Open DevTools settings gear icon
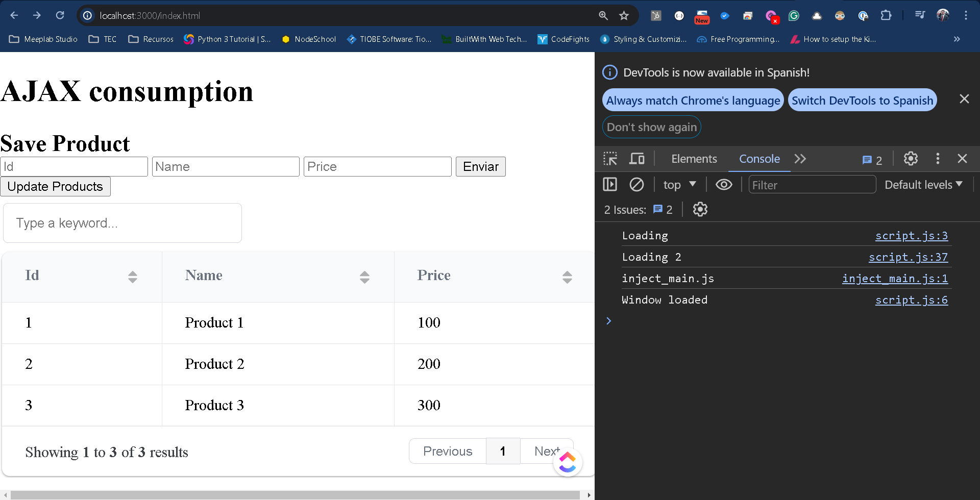The height and width of the screenshot is (500, 980). [x=911, y=159]
